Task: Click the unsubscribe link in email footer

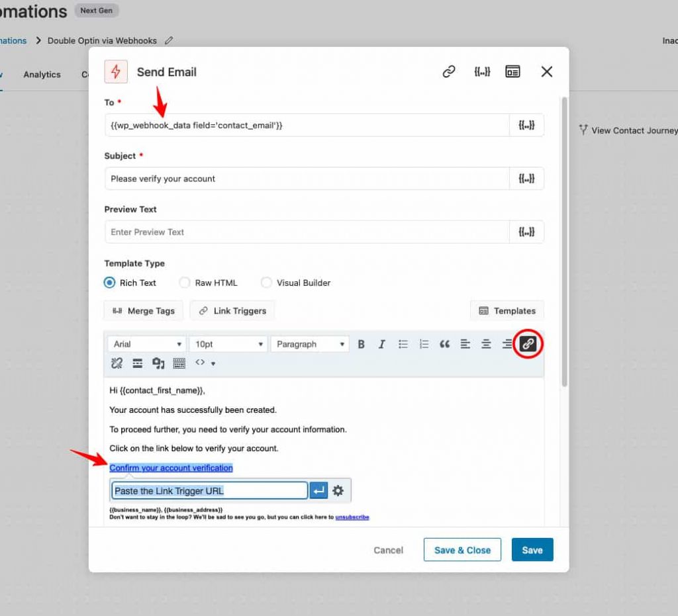Action: point(352,517)
